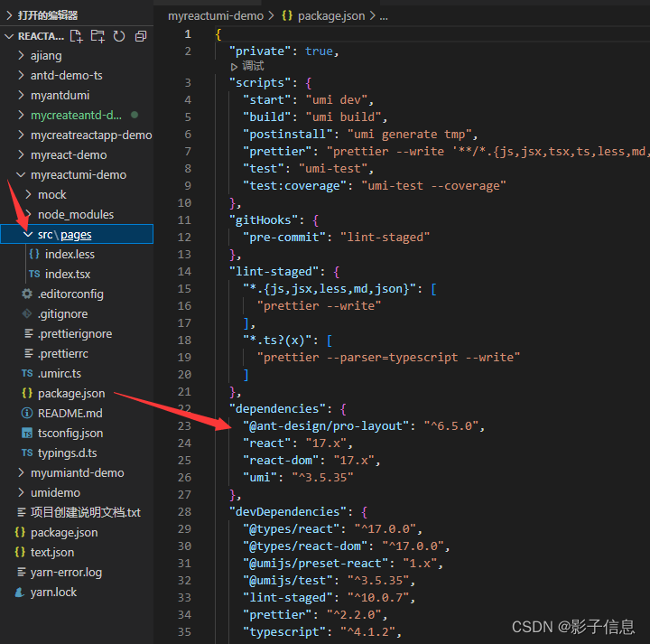Click the New File icon in explorer header
This screenshot has height=644, width=650.
point(77,36)
